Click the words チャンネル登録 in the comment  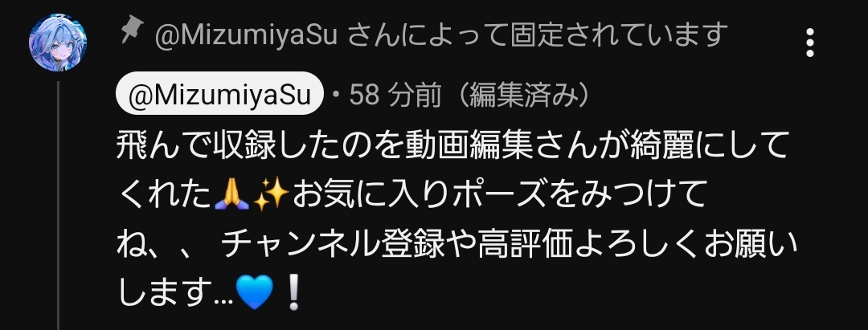point(334,244)
